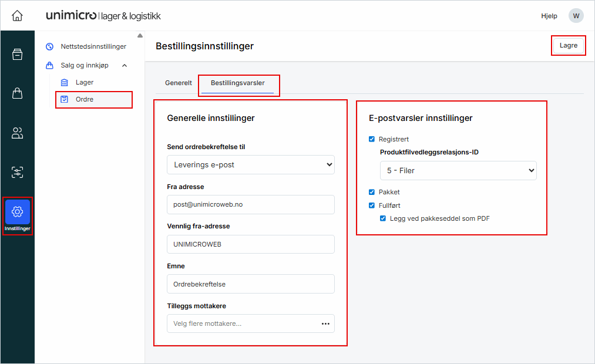Toggle the Pakket checkbox

coord(372,192)
